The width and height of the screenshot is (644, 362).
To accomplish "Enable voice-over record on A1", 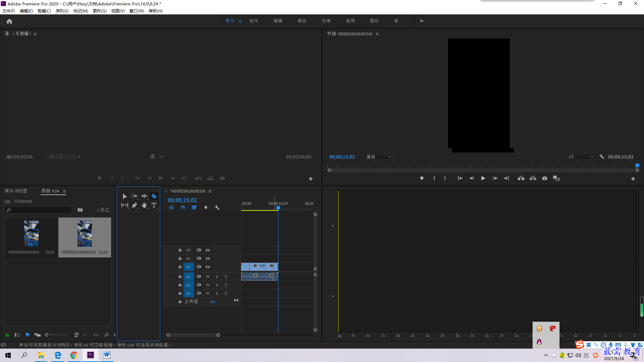I will (226, 277).
